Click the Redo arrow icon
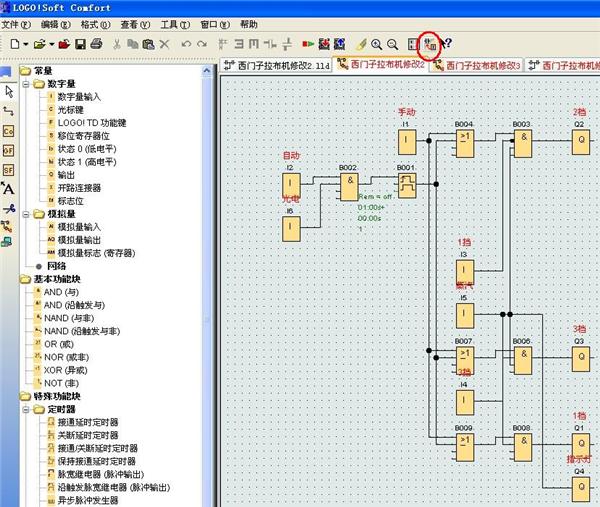The height and width of the screenshot is (507, 600). click(x=202, y=44)
